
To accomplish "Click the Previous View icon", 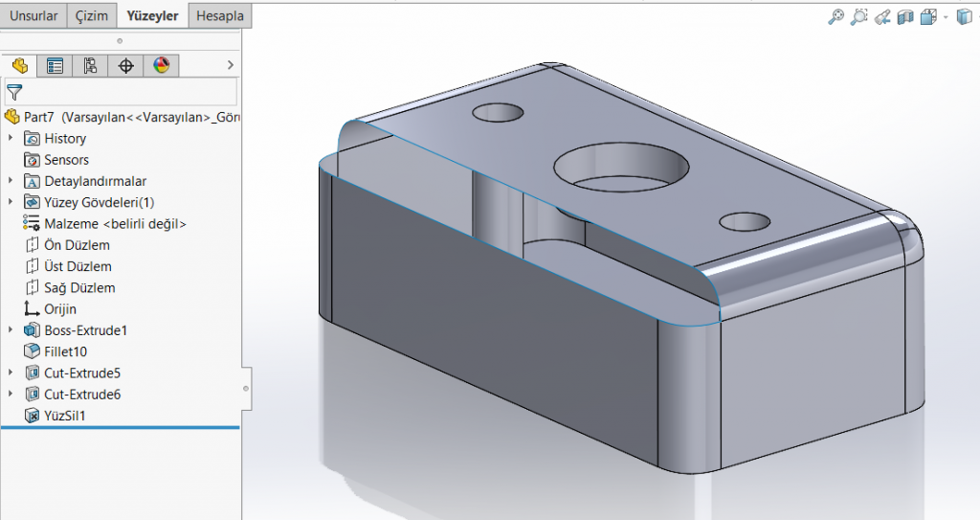I will [882, 17].
